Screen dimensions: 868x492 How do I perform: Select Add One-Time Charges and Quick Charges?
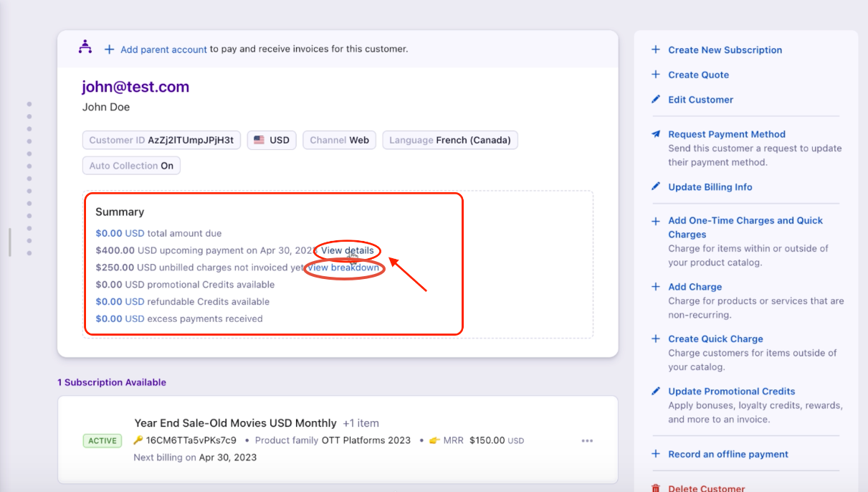coord(745,227)
